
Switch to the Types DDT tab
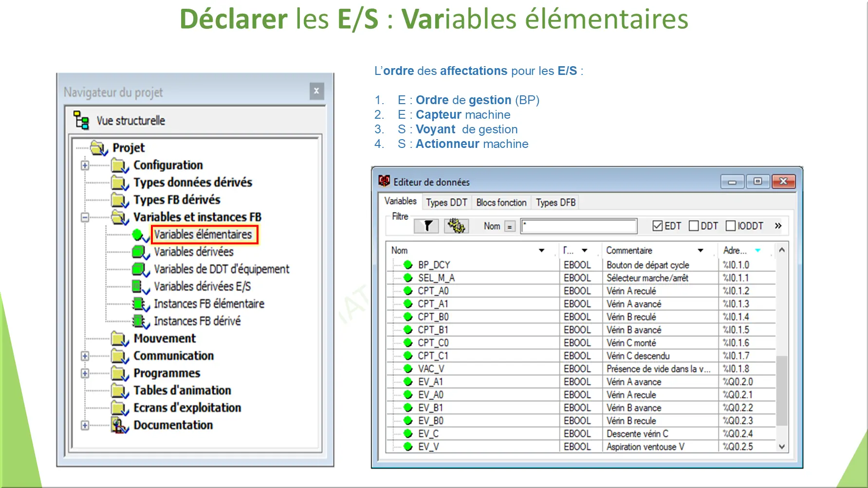coord(446,202)
